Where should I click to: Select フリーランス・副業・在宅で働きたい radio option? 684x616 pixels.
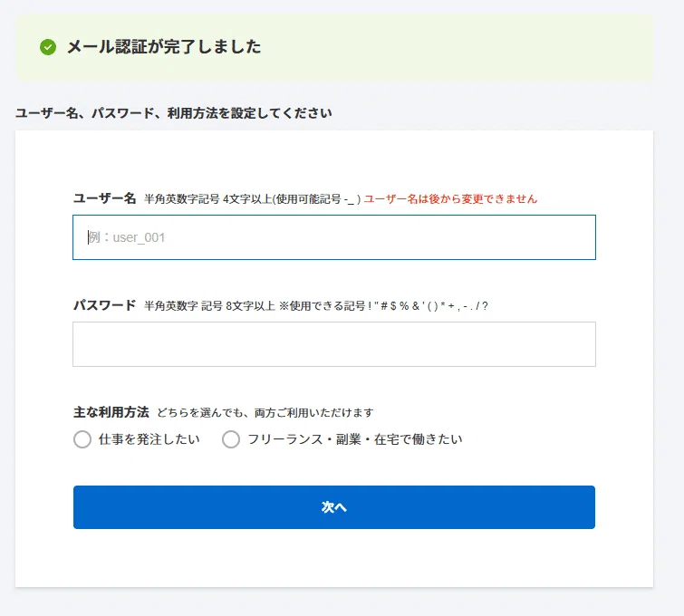point(231,439)
